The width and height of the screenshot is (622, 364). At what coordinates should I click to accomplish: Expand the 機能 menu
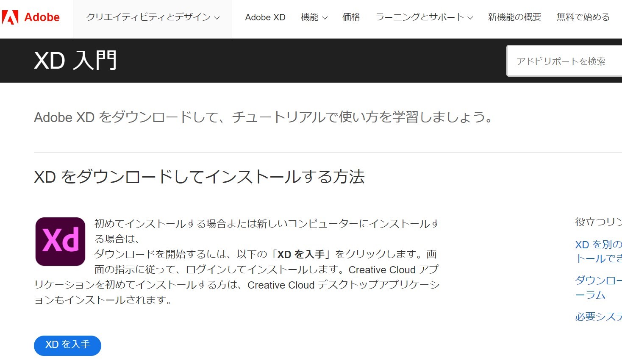[x=314, y=17]
